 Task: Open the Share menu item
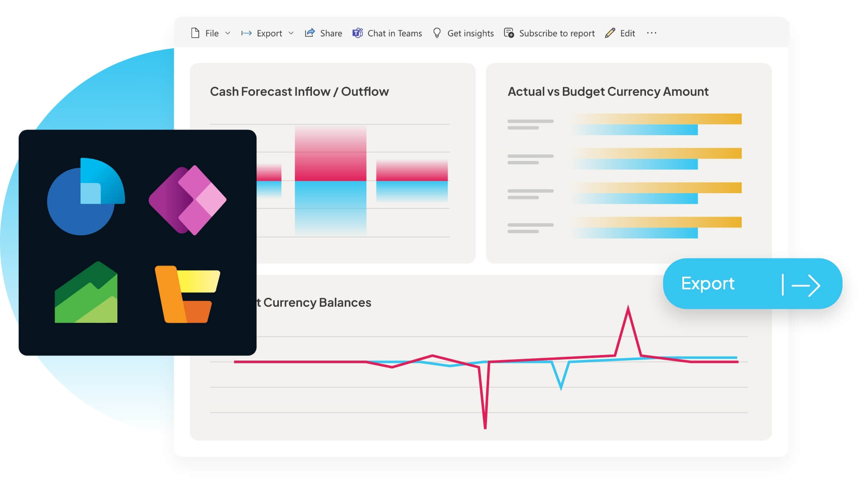[x=331, y=33]
